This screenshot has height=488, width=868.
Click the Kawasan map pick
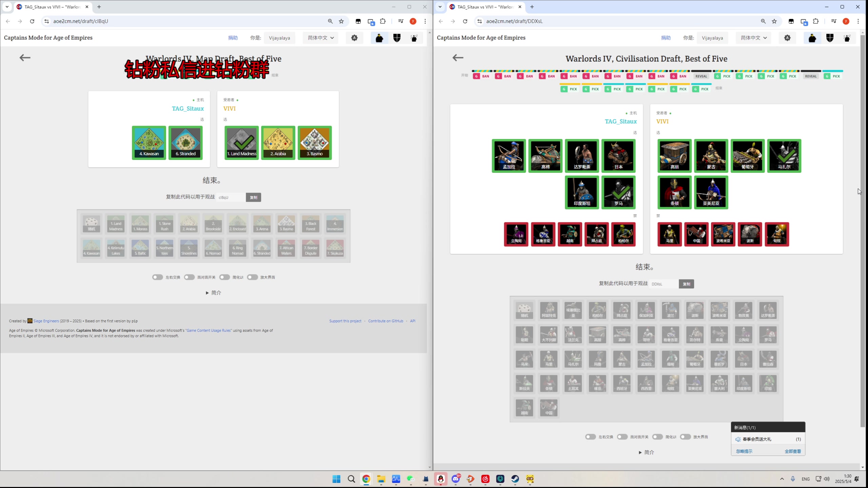click(149, 143)
